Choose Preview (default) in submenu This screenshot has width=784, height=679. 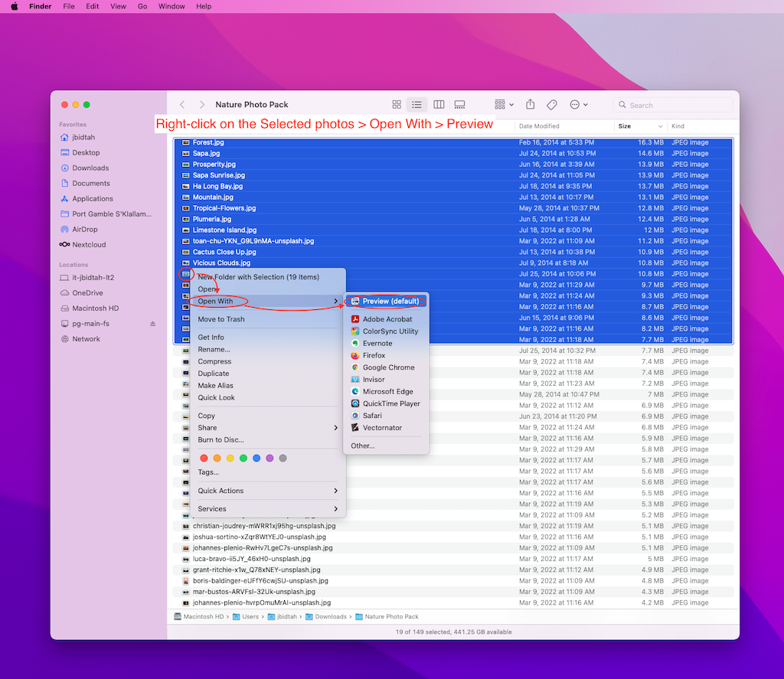point(386,301)
